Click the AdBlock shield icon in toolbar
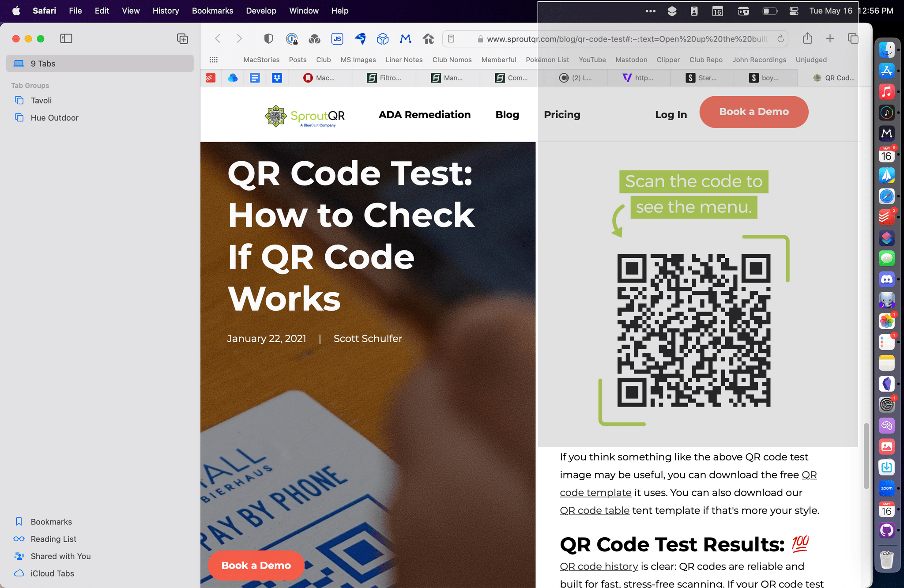 click(268, 38)
